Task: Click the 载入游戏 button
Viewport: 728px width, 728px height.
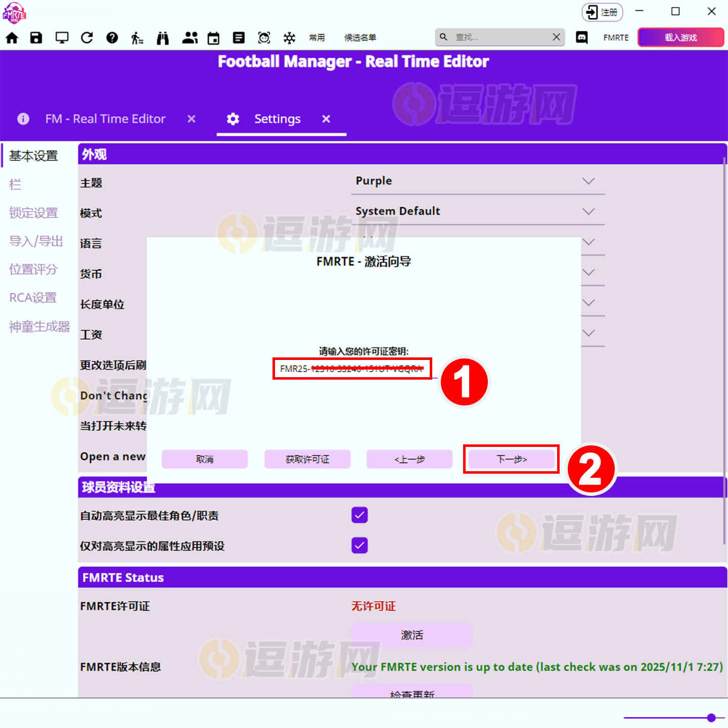Action: point(681,37)
